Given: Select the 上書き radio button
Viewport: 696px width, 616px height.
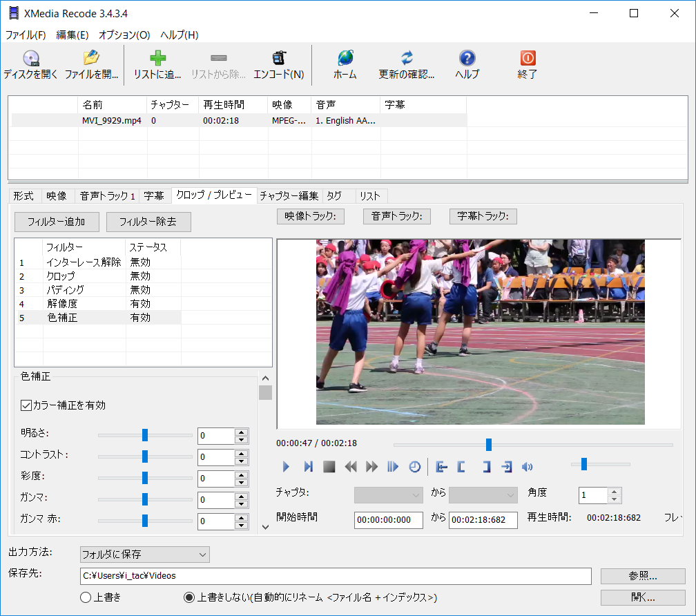Looking at the screenshot, I should 86,597.
